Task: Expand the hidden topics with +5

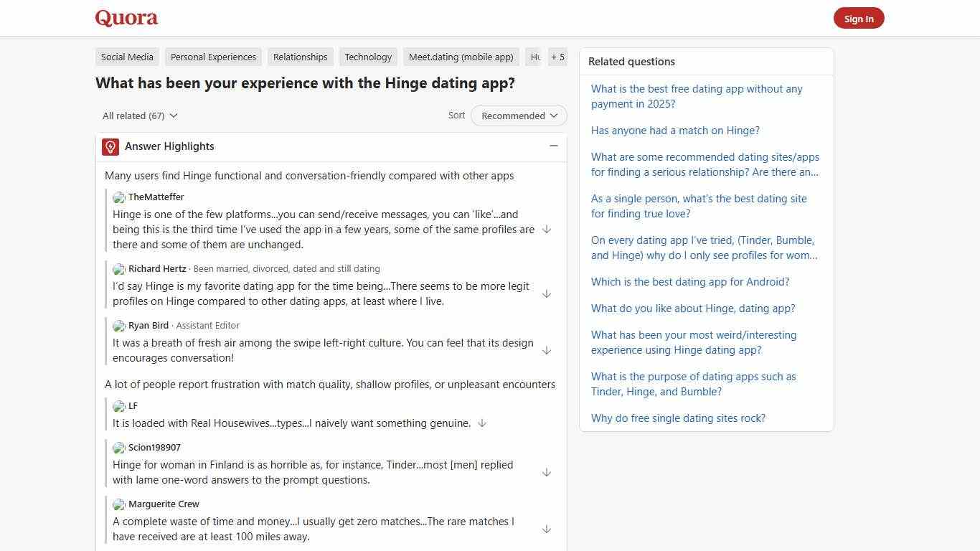Action: [x=557, y=57]
